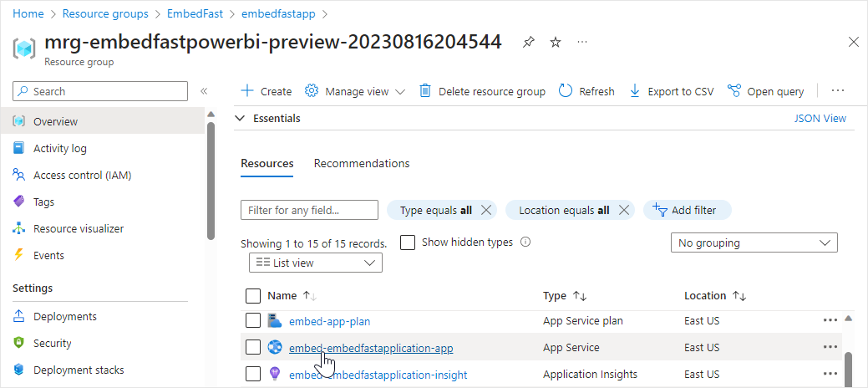Open embed-embedfastapplication-app App Service link

(371, 348)
